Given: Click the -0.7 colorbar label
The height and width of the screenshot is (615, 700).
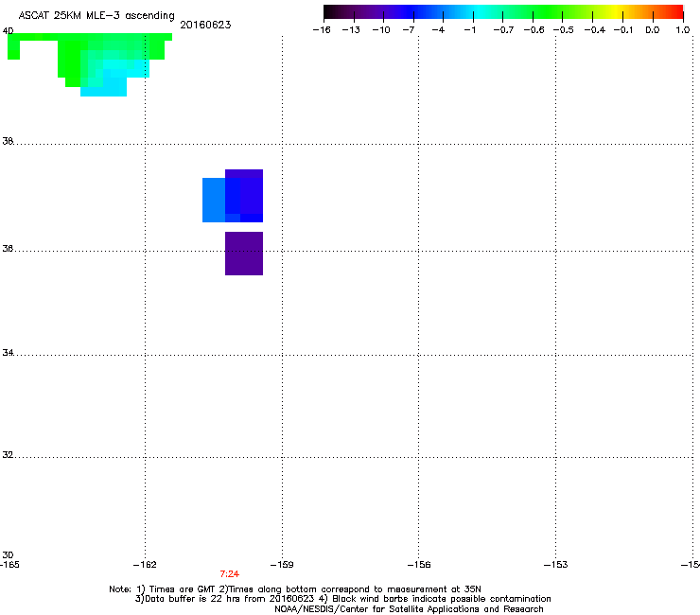Looking at the screenshot, I should (503, 30).
